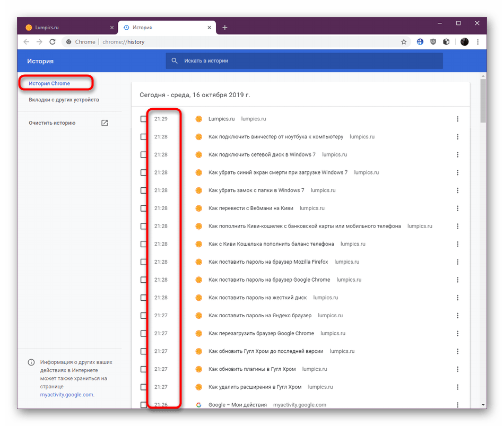This screenshot has height=426, width=504.
Task: Reload the history page
Action: click(x=53, y=42)
